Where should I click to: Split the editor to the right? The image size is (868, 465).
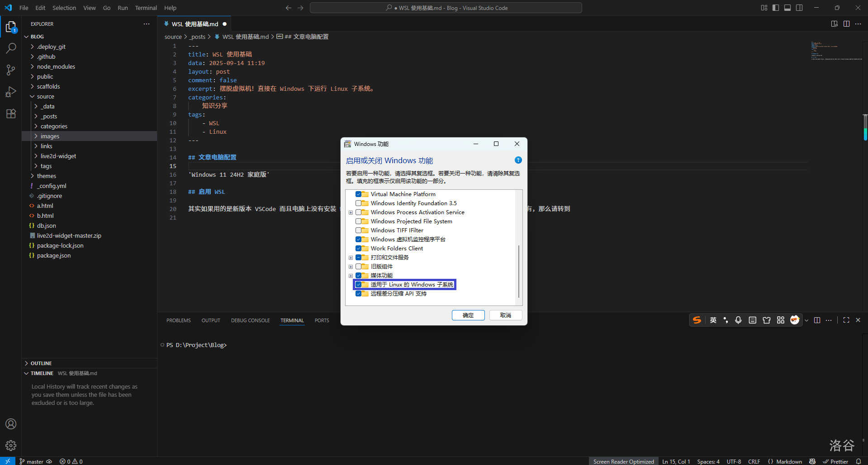[x=846, y=23]
